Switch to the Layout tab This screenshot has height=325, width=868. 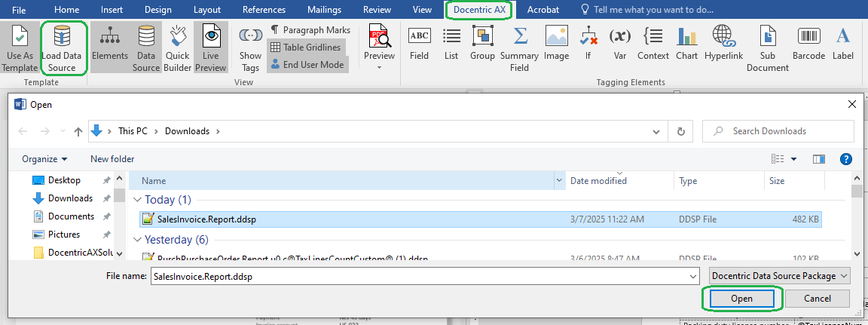(207, 9)
